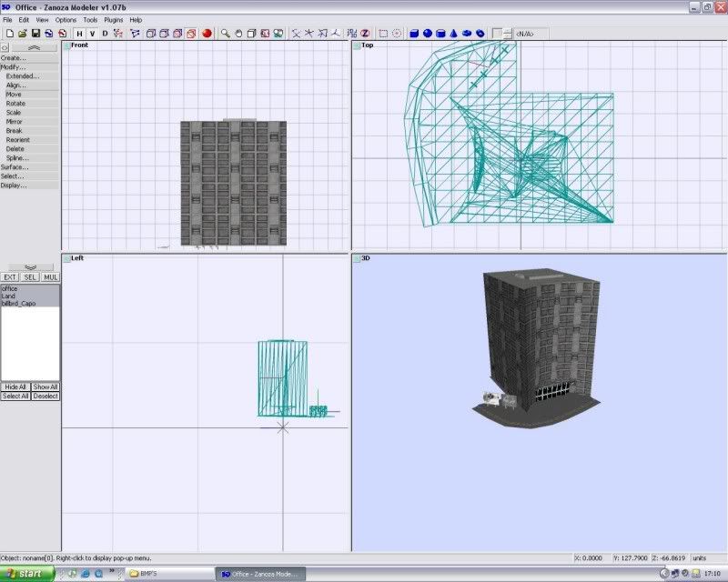Select the Pan hand tool
The width and height of the screenshot is (728, 582).
(238, 34)
